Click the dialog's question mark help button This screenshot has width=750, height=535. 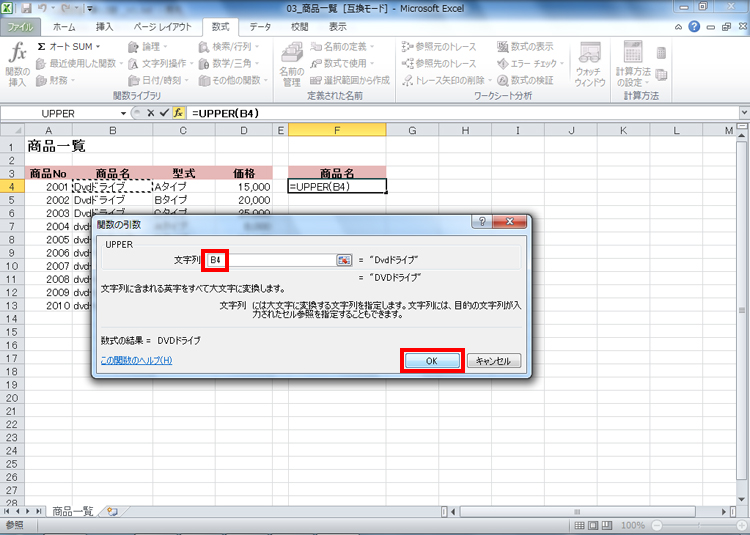coord(482,221)
